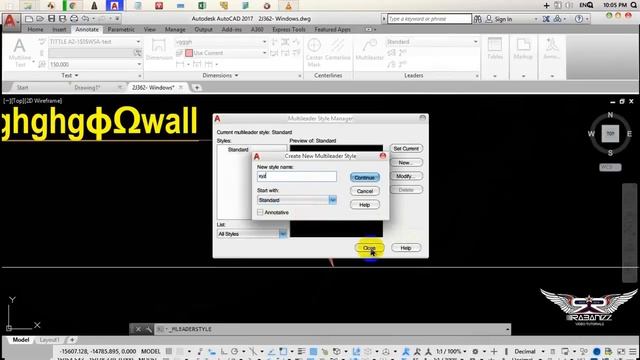
Task: Click the Continue button
Action: pos(364,178)
